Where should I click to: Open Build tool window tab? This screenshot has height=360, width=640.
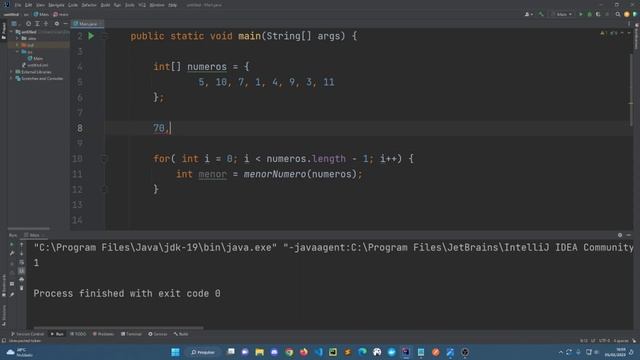click(x=181, y=334)
